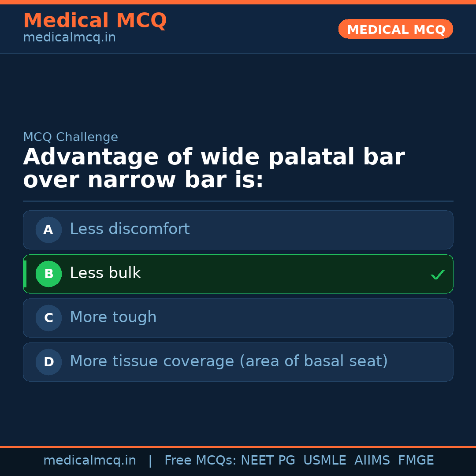Expand the selected option B row
This screenshot has width=476, height=476.
(x=238, y=274)
